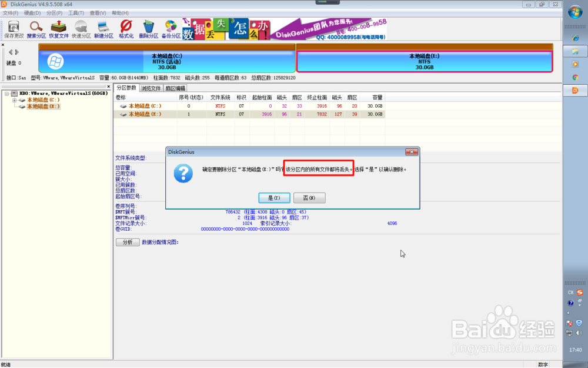Open the 备份分区 backup partition tool

[x=171, y=29]
